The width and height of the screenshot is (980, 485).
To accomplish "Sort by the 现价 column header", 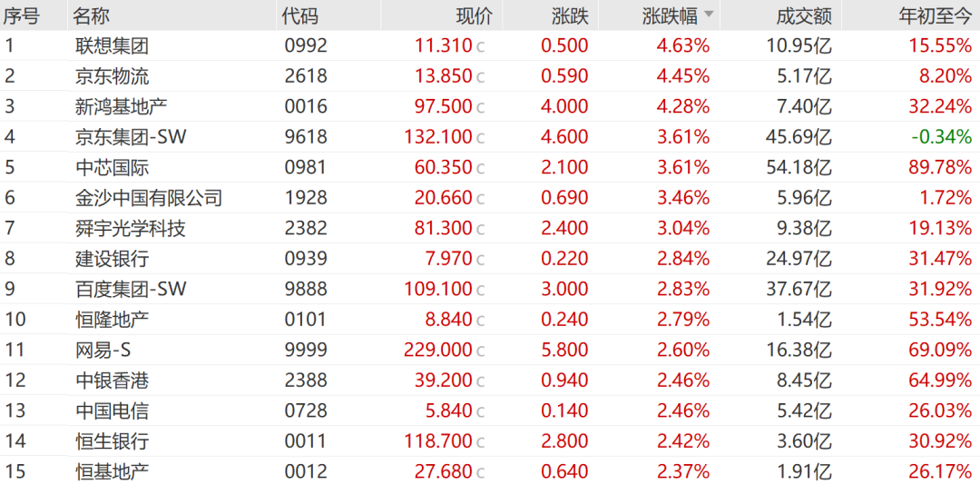I will tap(474, 15).
